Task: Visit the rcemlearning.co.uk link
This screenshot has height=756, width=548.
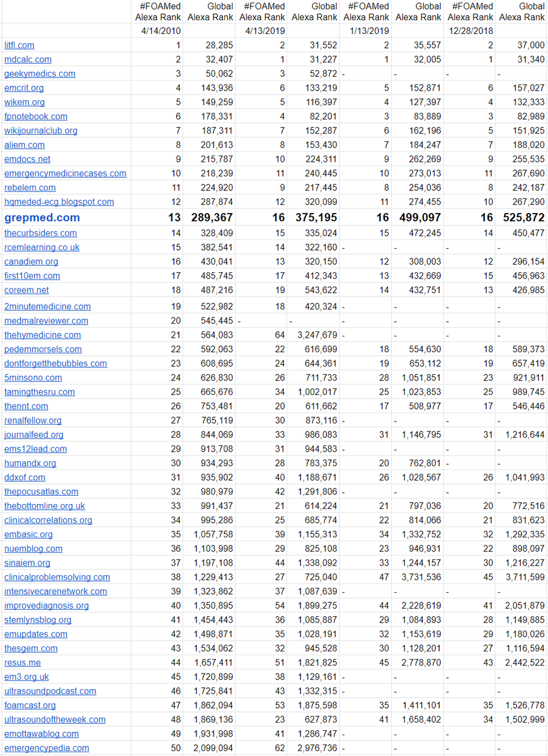Action: tap(42, 248)
